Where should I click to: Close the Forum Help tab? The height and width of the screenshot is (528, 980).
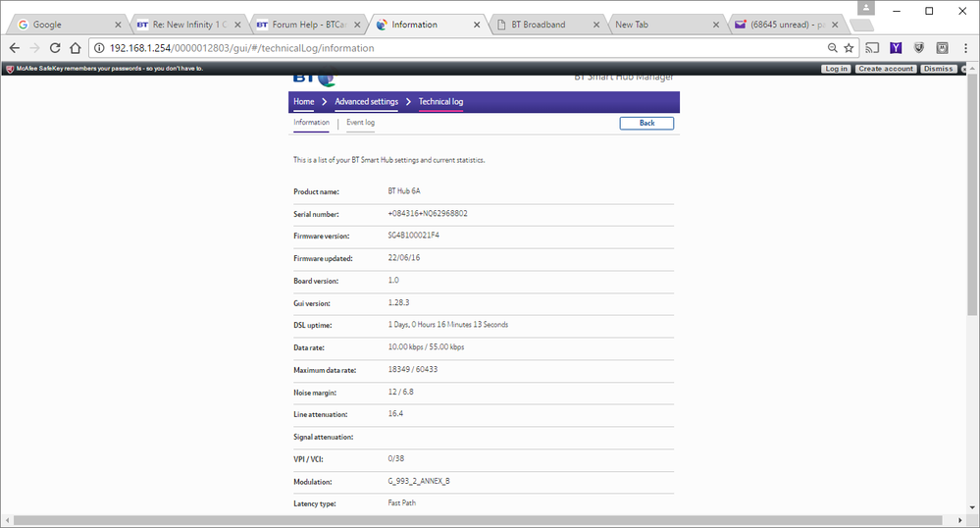click(357, 25)
